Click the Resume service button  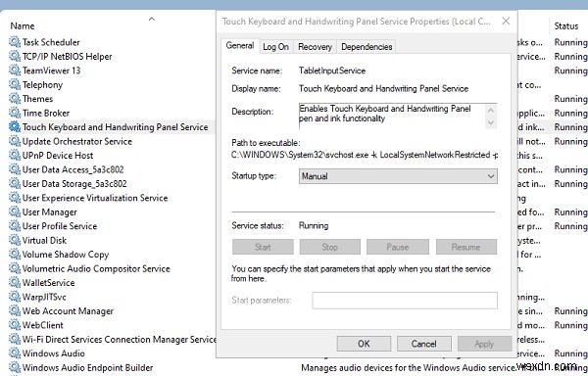(x=466, y=247)
